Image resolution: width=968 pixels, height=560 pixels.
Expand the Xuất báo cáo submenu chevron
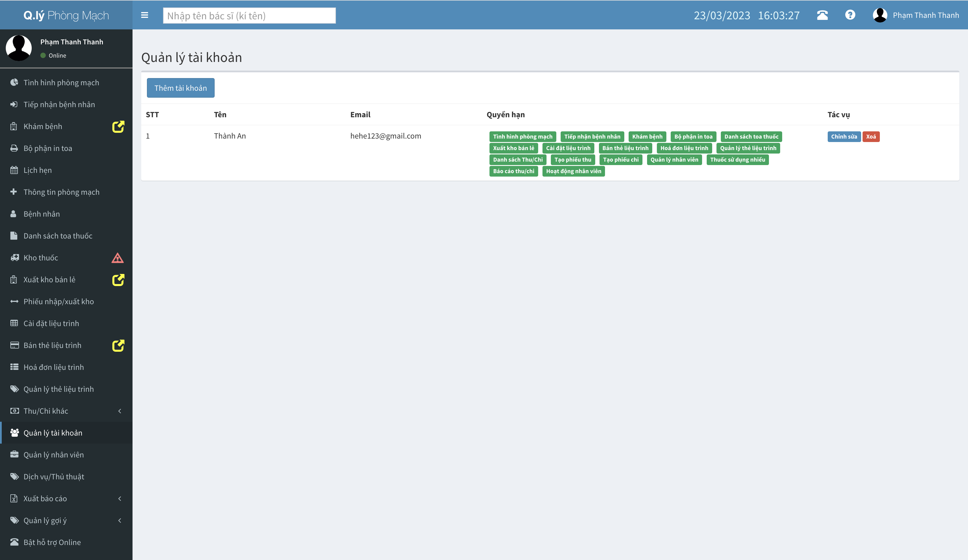coord(120,499)
